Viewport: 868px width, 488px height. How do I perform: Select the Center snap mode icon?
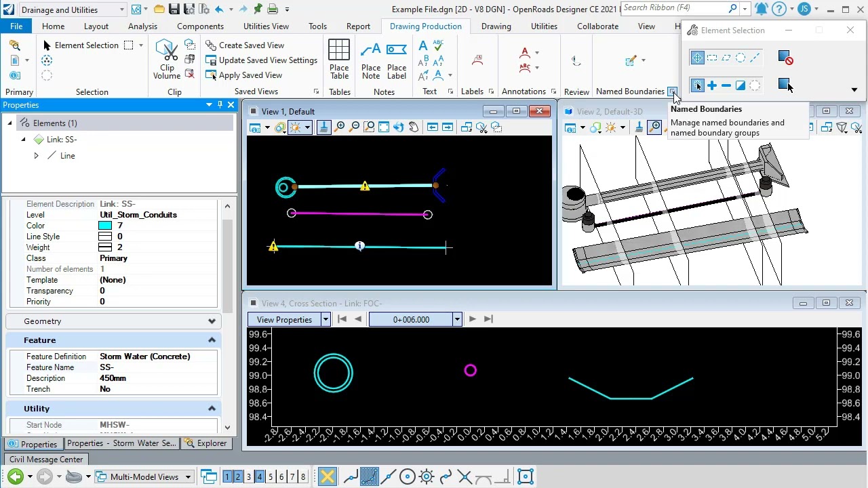408,477
